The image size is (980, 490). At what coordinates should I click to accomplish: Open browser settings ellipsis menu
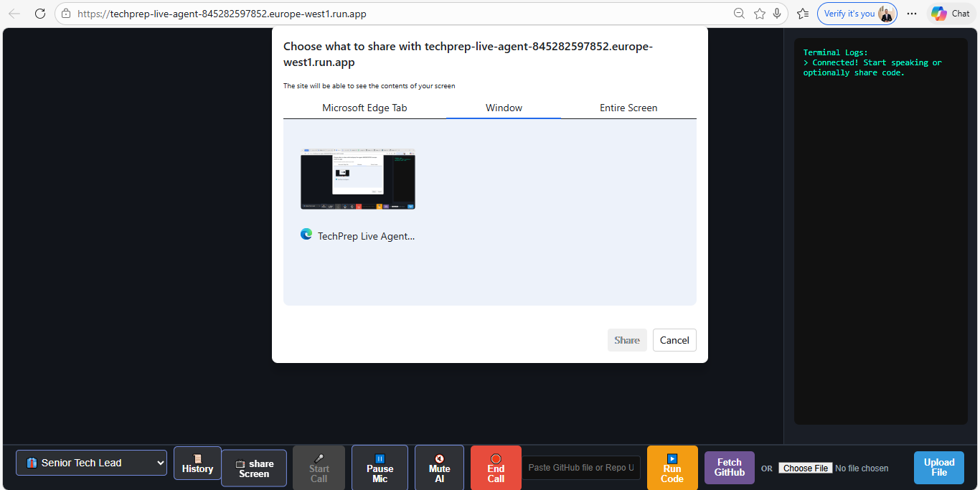tap(912, 14)
